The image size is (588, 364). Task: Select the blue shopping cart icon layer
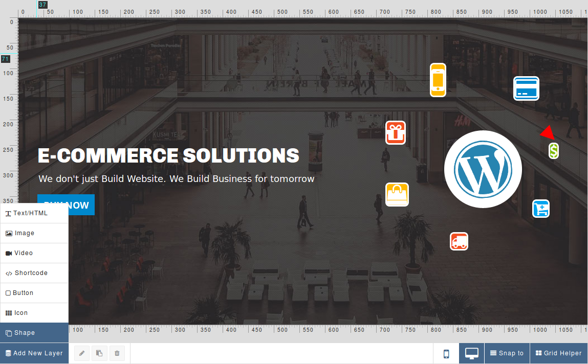coord(541,209)
